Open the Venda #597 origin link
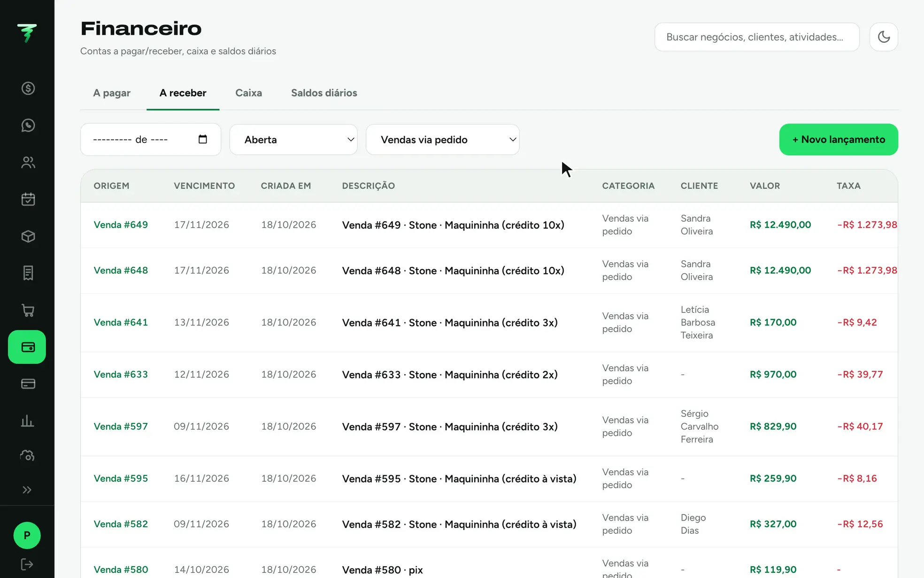Image resolution: width=924 pixels, height=578 pixels. (121, 426)
